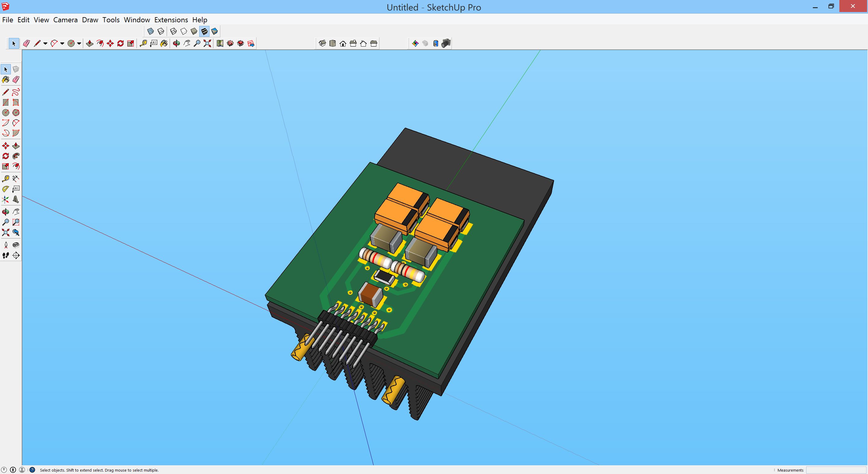Enable Monochrome face style
The height and width of the screenshot is (474, 868).
(x=215, y=31)
